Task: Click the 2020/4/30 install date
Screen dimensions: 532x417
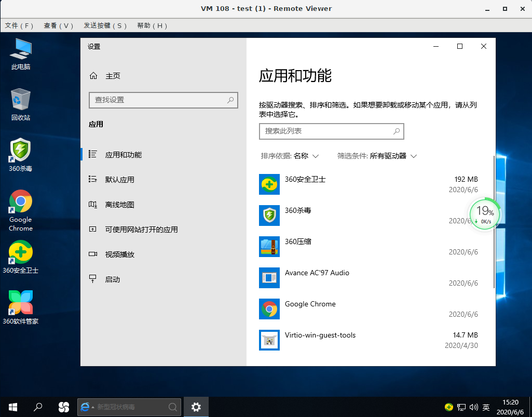Action: pyautogui.click(x=461, y=346)
